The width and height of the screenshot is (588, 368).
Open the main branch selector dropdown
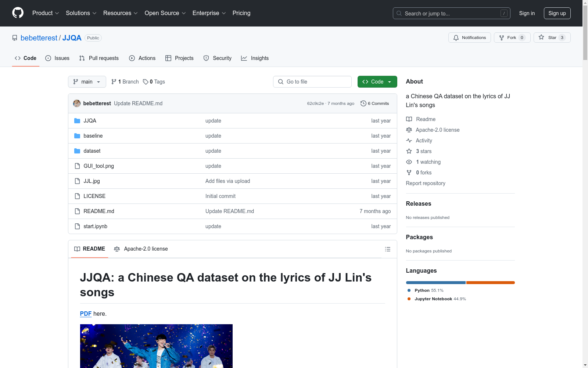tap(87, 82)
